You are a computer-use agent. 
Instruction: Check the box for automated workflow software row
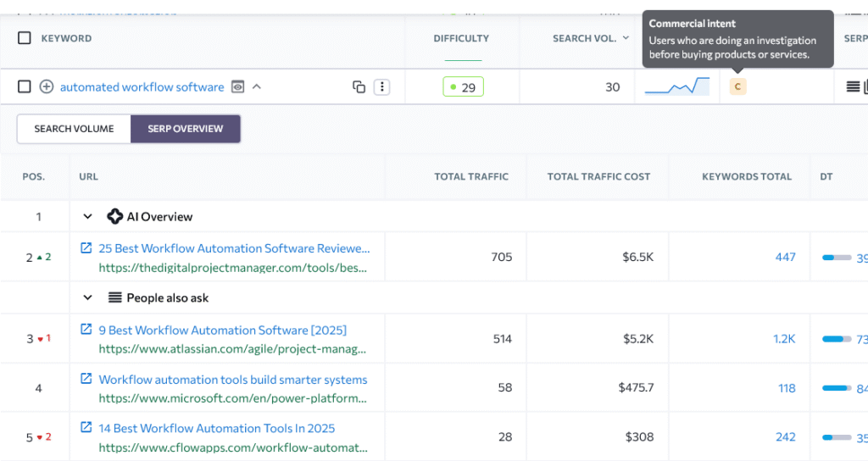pyautogui.click(x=25, y=87)
